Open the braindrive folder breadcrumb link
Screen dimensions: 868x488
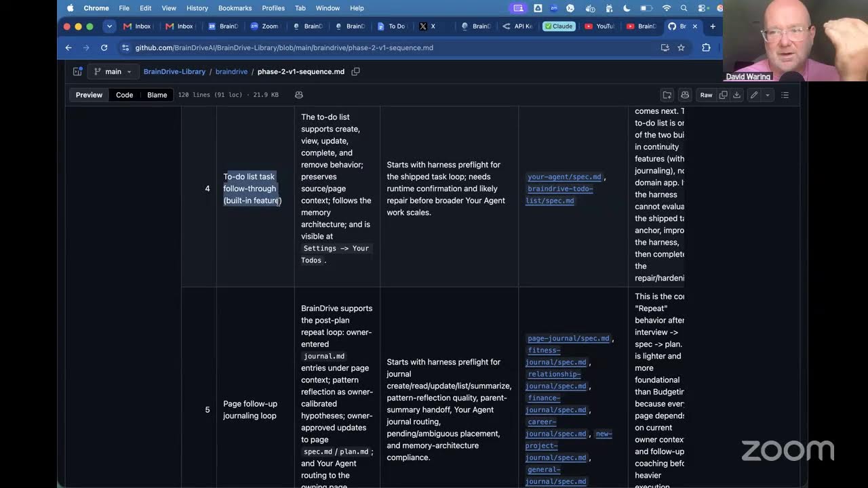pyautogui.click(x=231, y=71)
